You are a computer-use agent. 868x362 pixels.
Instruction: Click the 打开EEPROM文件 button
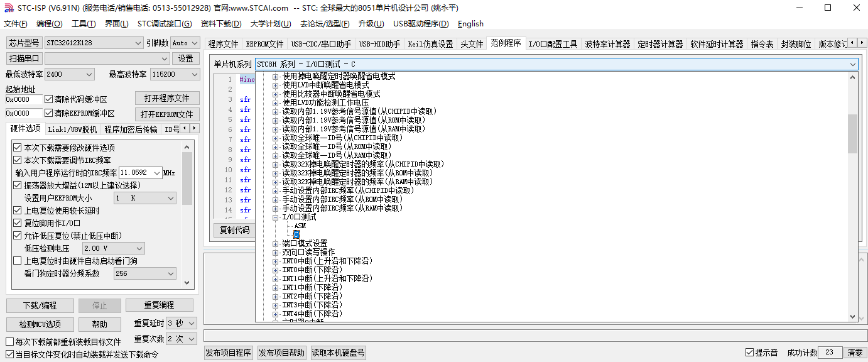(167, 114)
